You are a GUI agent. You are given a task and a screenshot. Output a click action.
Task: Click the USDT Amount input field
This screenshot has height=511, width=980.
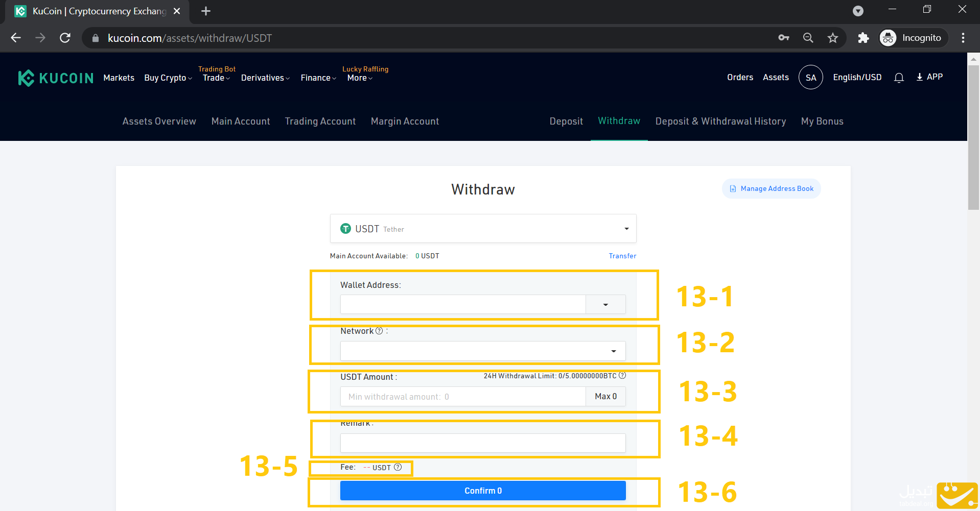[463, 396]
